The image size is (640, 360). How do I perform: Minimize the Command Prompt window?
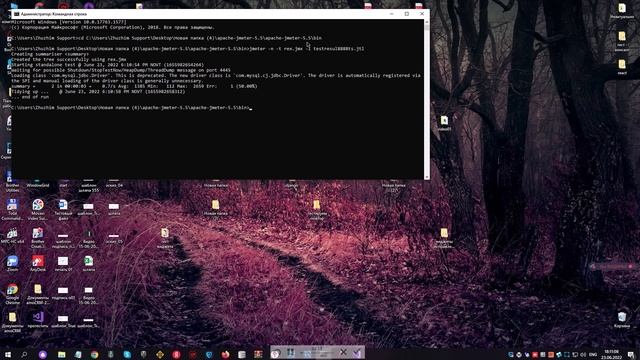click(x=391, y=14)
